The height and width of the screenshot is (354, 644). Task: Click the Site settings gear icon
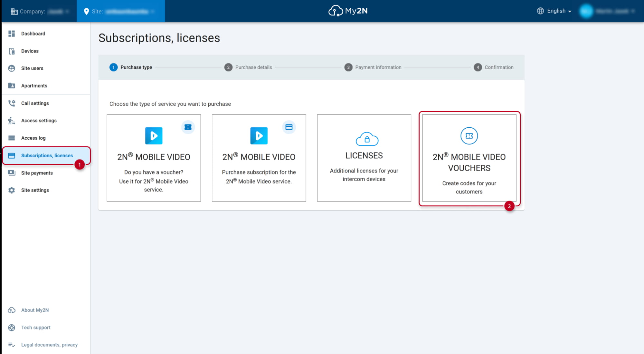click(x=12, y=190)
